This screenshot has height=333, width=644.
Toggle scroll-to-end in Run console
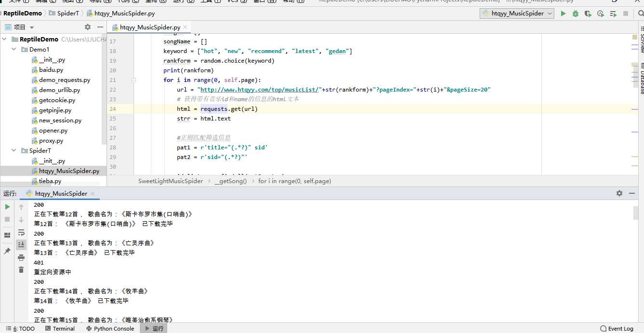tap(21, 245)
